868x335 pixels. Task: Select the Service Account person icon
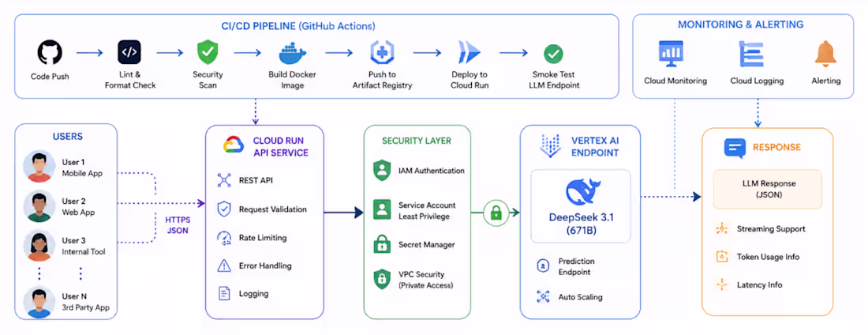click(382, 210)
